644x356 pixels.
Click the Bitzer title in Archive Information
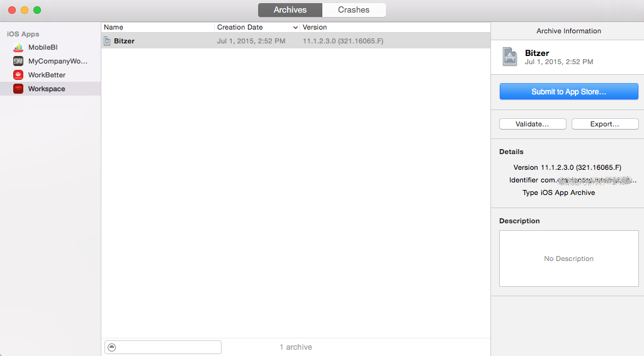click(537, 53)
